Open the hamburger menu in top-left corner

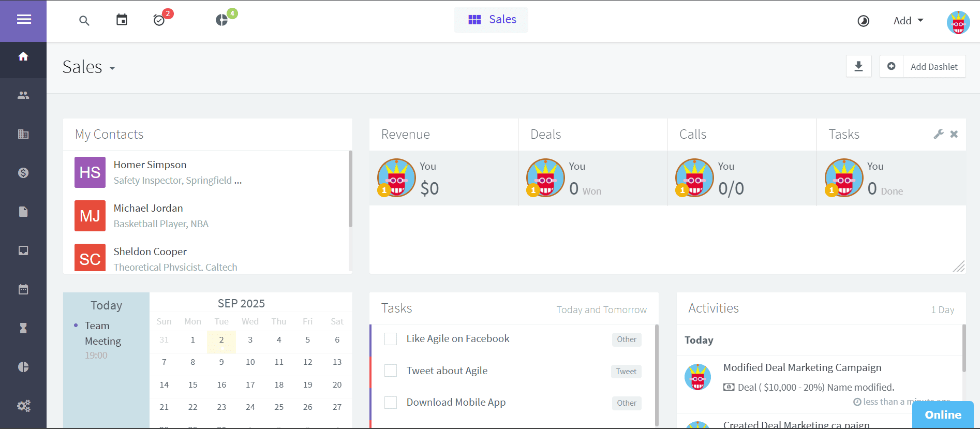[x=24, y=20]
